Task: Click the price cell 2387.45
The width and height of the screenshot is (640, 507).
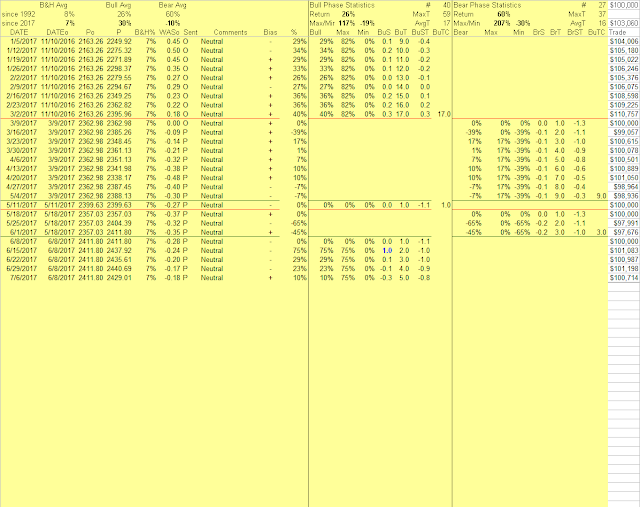Action: click(119, 187)
